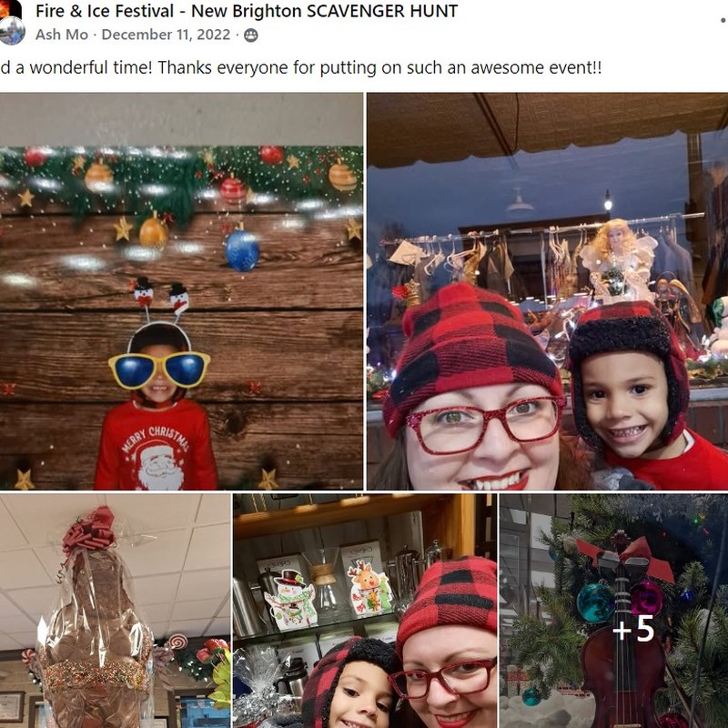
Task: Open selfie photo by the shop window
Action: pyautogui.click(x=548, y=291)
